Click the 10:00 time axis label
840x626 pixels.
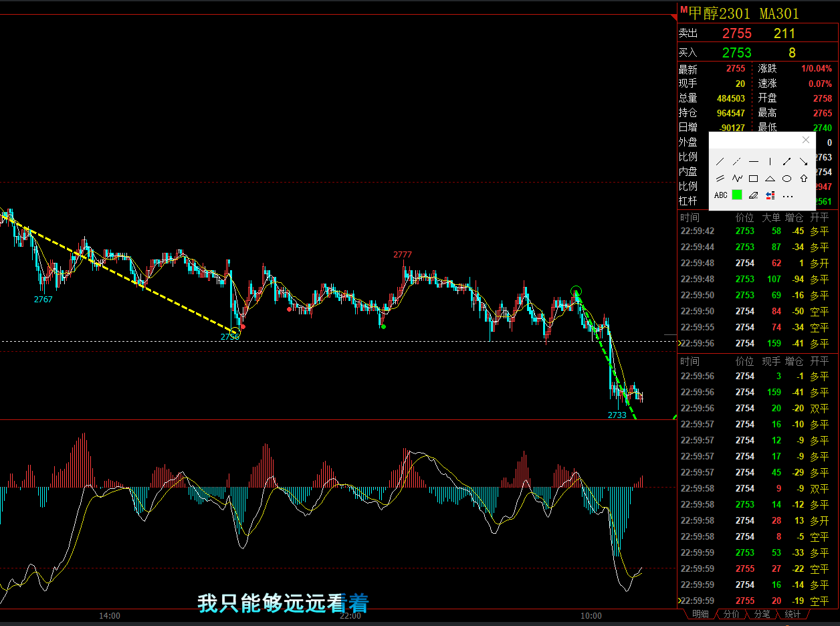pyautogui.click(x=591, y=616)
